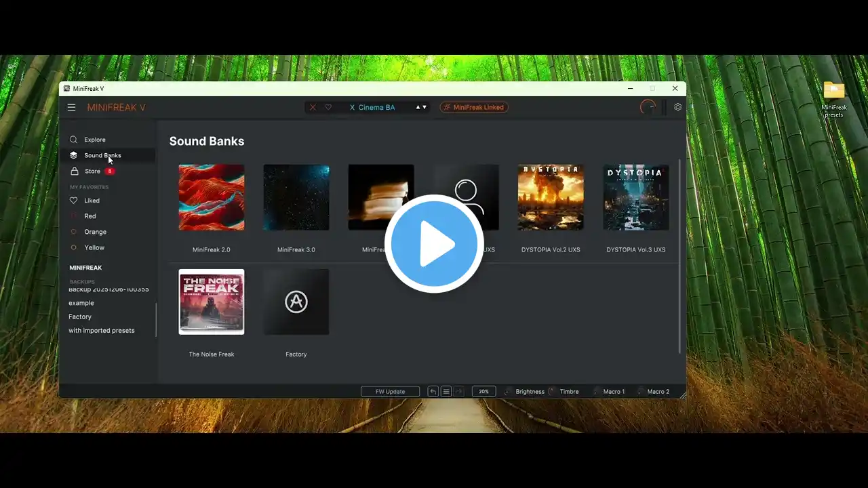Click the 20% CPU meter box
This screenshot has height=488, width=868.
tap(484, 392)
